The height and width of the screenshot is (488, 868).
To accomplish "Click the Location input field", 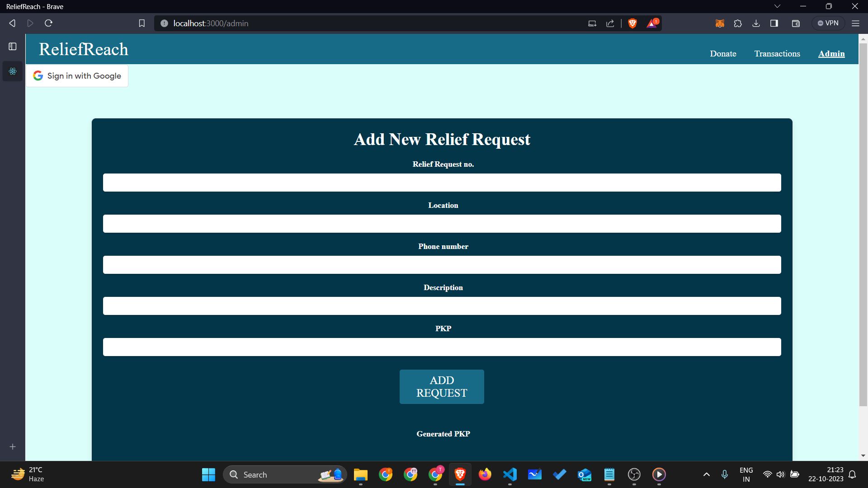I will (442, 224).
